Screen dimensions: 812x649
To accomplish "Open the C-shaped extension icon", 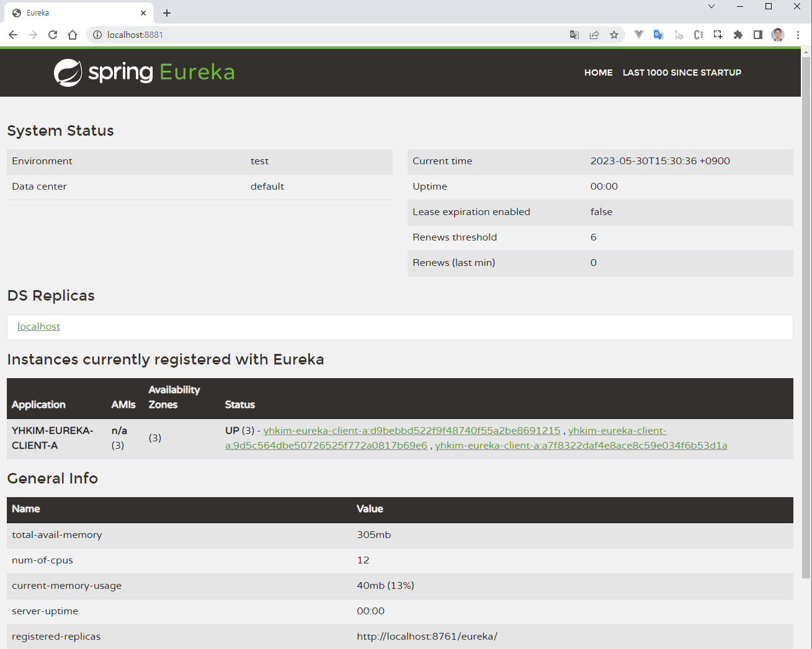I will point(698,35).
